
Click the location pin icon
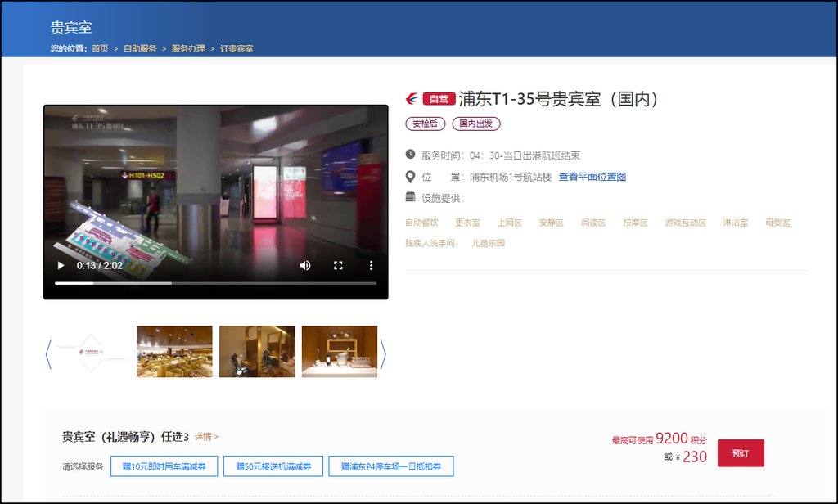pos(410,177)
